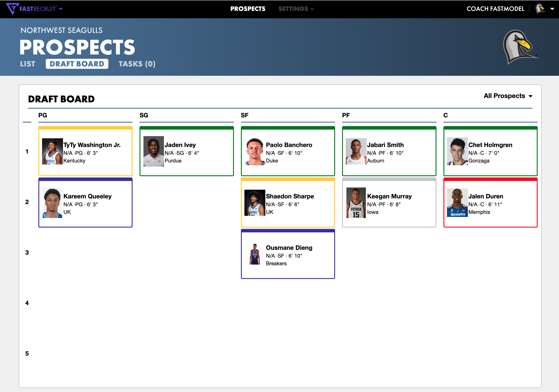Viewport: 559px width, 392px height.
Task: Click Ousmane Dieng photo thumbnail
Action: (x=255, y=254)
